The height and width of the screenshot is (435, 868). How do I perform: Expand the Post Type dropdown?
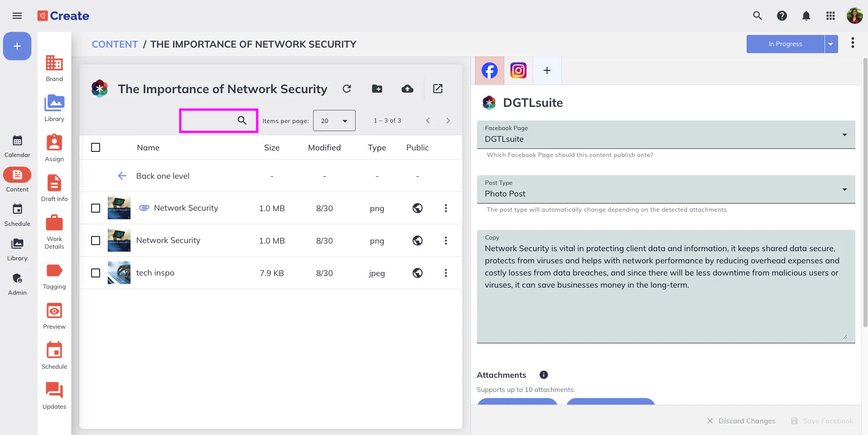(x=665, y=189)
